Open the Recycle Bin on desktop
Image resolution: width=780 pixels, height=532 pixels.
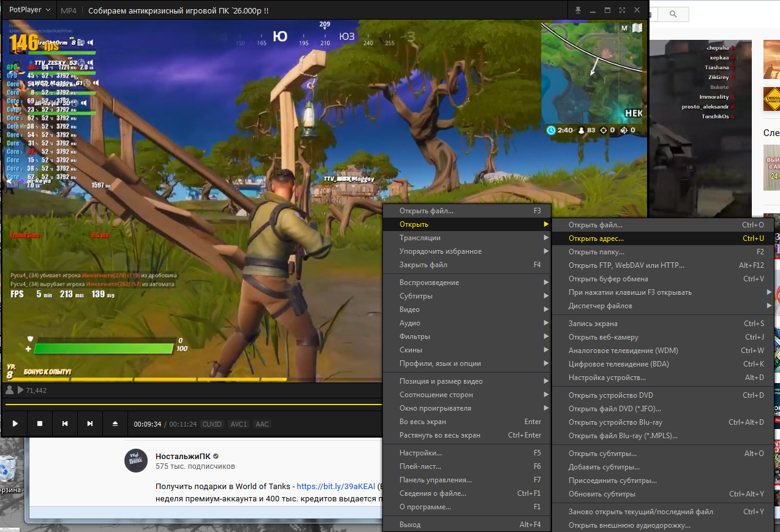(x=9, y=472)
